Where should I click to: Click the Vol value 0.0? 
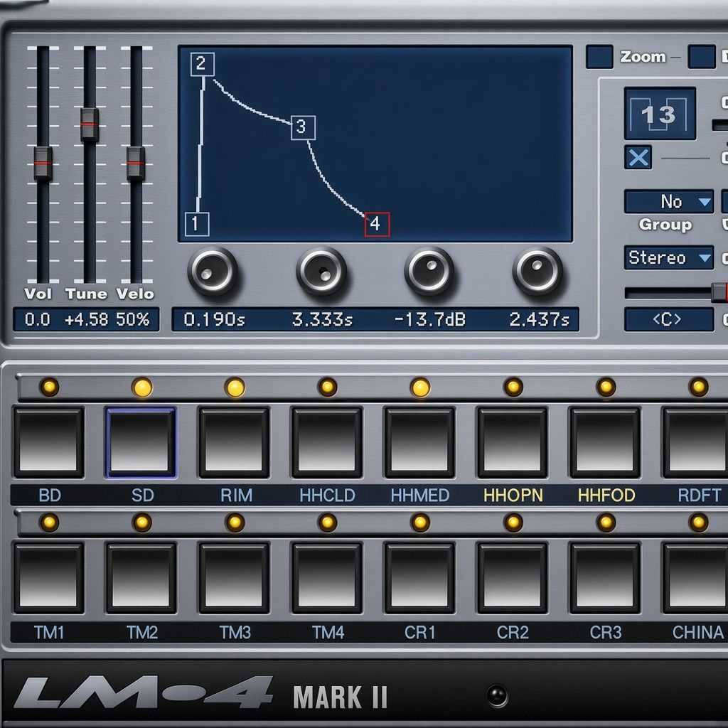tap(37, 319)
